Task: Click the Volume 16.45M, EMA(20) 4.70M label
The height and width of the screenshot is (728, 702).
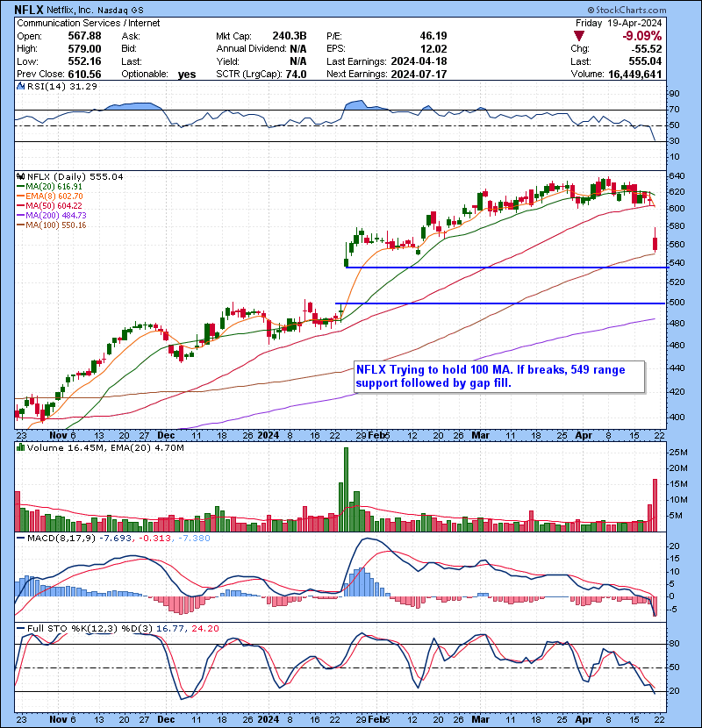Action: click(105, 447)
